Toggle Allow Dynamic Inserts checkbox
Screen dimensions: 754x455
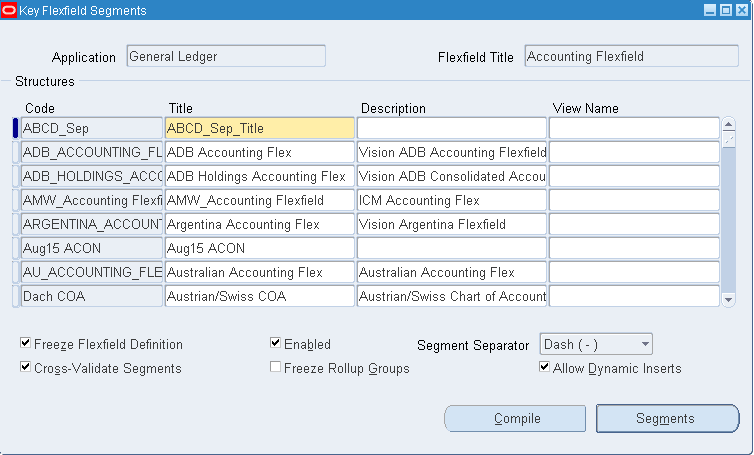tap(544, 368)
